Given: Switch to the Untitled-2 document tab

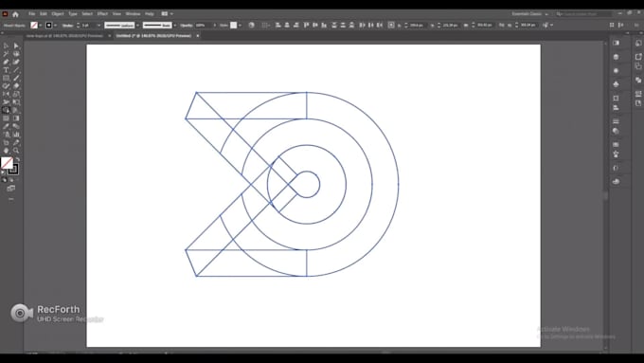Looking at the screenshot, I should 153,36.
